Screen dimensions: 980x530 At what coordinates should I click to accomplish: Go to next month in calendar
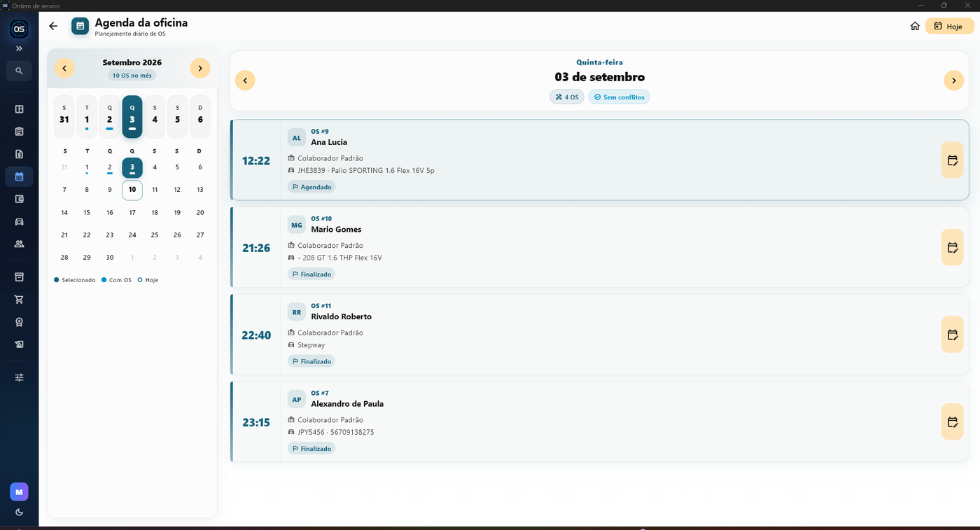pyautogui.click(x=200, y=68)
